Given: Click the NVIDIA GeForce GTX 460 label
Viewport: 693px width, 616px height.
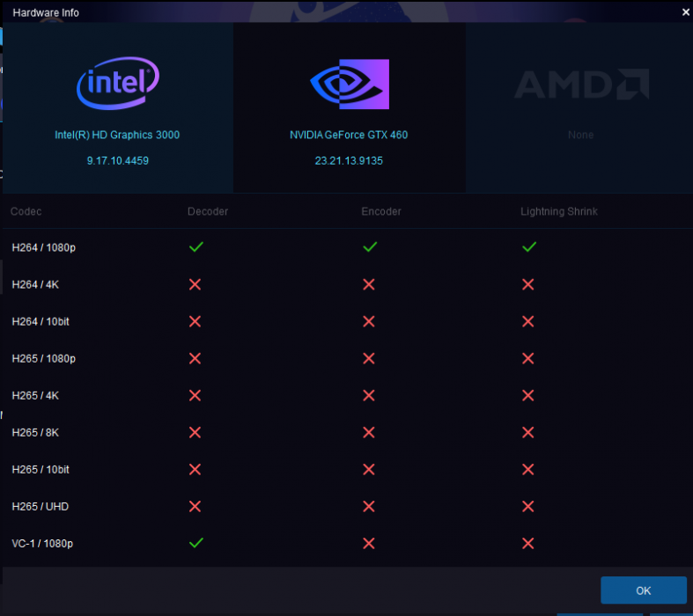Looking at the screenshot, I should coord(349,135).
